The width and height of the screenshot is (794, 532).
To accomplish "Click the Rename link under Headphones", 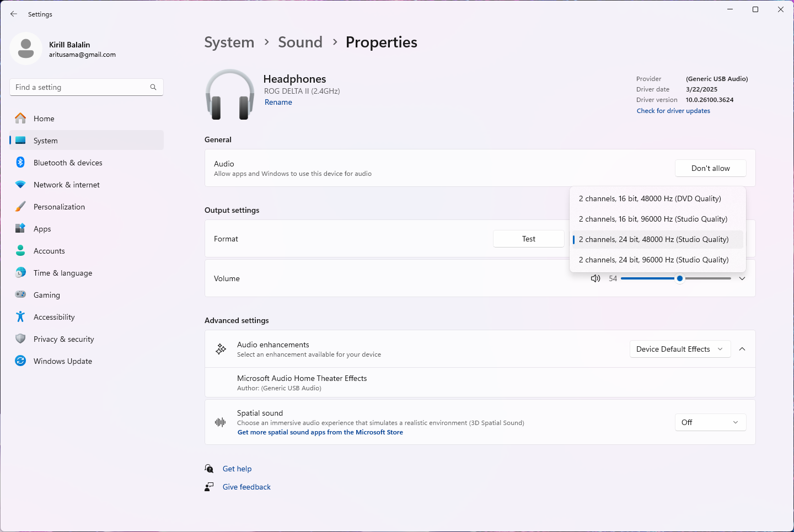I will (278, 102).
